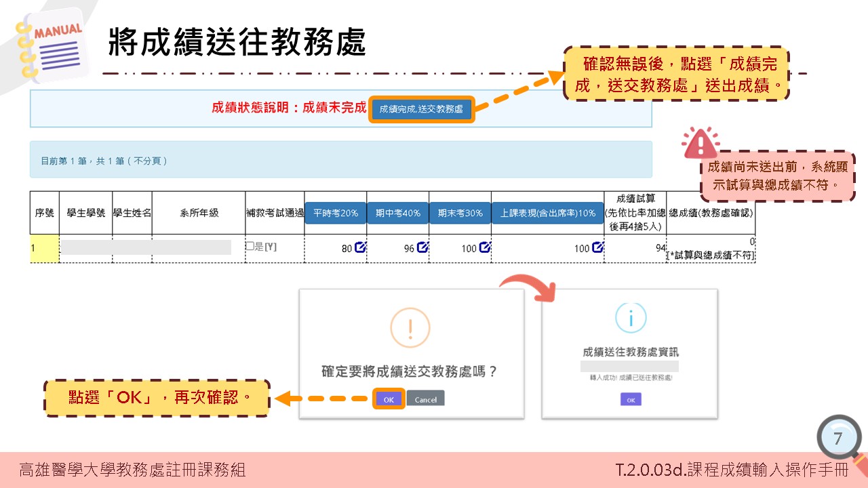The image size is (868, 488).
Task: Select the 平時考20% column header
Action: point(336,211)
